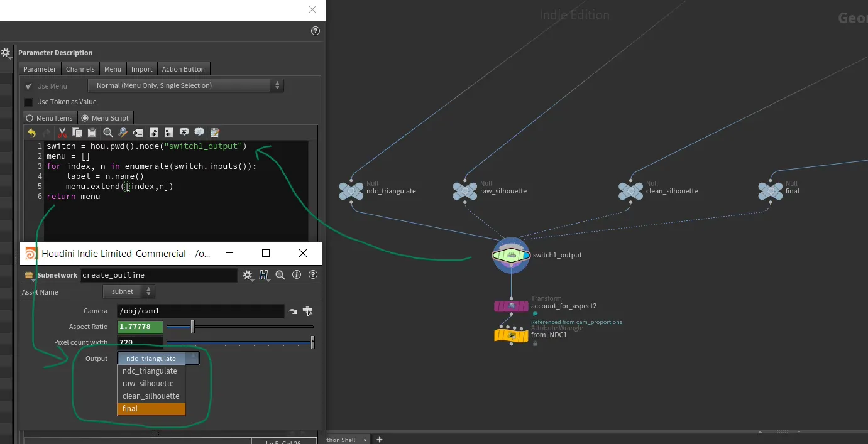The width and height of the screenshot is (868, 444).
Task: Click the paste clipboard icon
Action: tap(92, 133)
